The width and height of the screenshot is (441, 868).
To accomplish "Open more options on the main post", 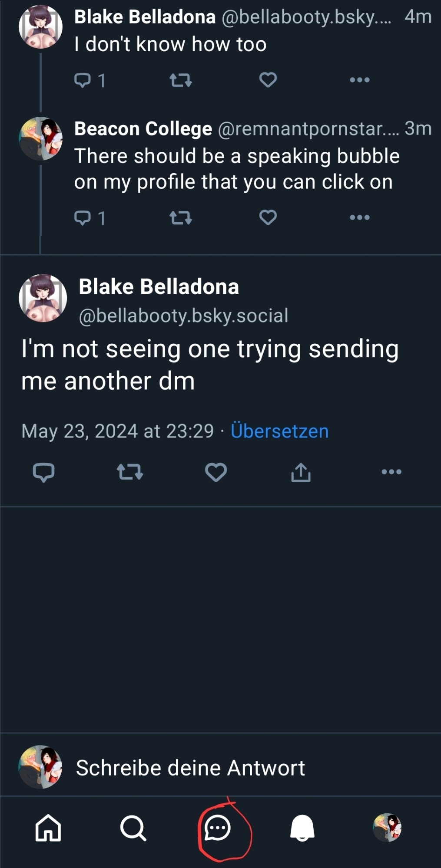I will tap(391, 472).
